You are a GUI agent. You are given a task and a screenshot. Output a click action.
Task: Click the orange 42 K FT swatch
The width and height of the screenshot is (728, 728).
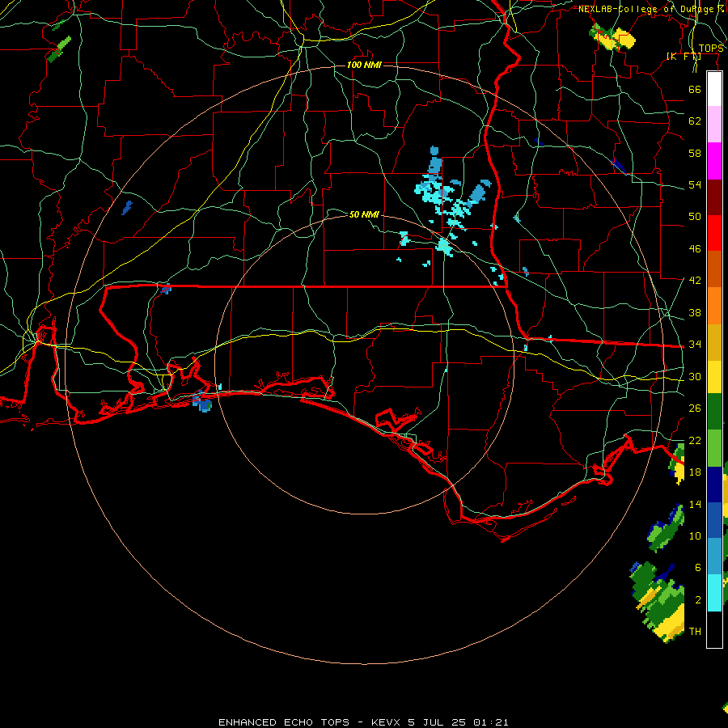(714, 306)
